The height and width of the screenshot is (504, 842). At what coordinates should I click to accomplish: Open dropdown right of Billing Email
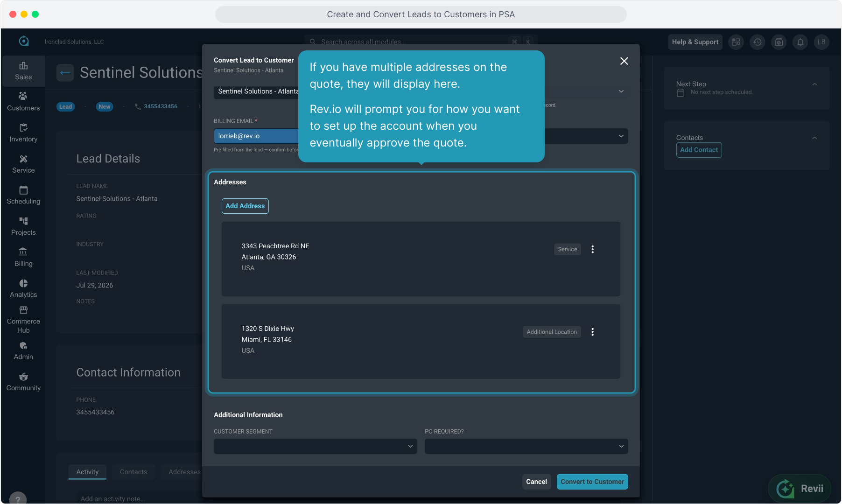point(621,136)
